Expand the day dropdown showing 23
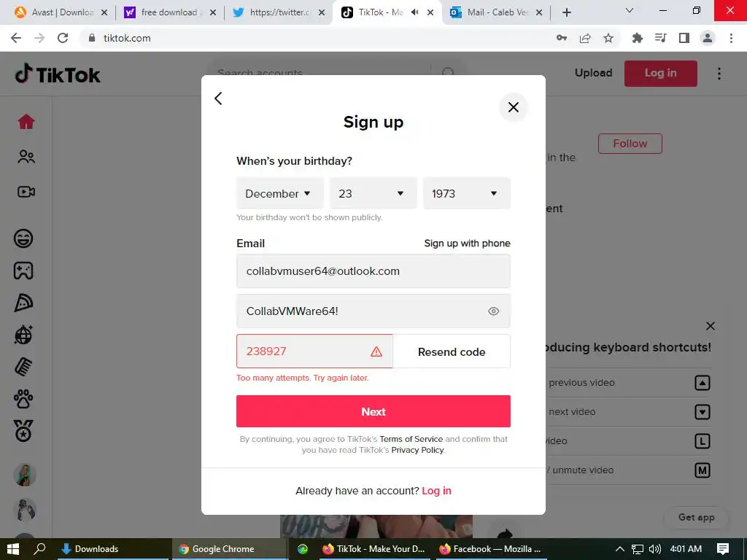This screenshot has width=747, height=560. (x=373, y=193)
